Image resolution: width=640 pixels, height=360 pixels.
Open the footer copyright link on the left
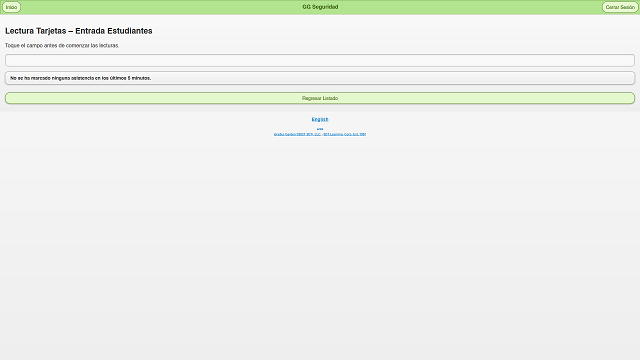[x=298, y=134]
